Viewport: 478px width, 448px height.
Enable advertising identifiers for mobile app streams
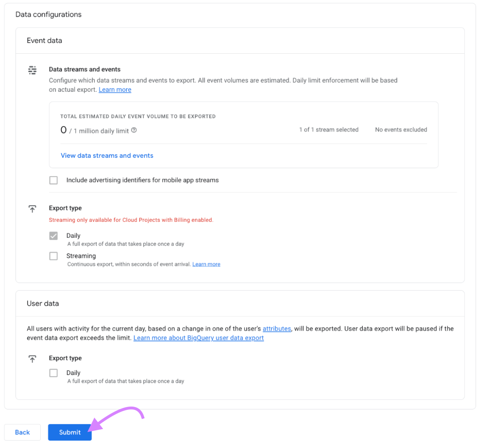[x=53, y=180]
